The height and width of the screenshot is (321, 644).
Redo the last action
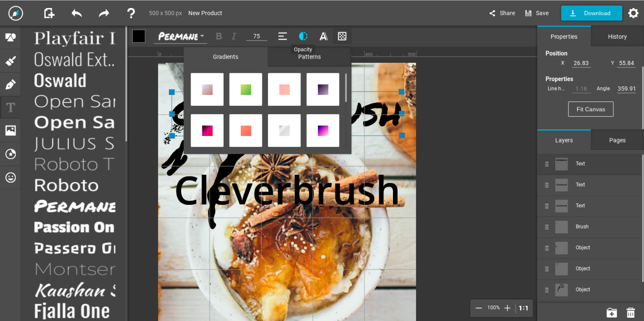click(104, 13)
